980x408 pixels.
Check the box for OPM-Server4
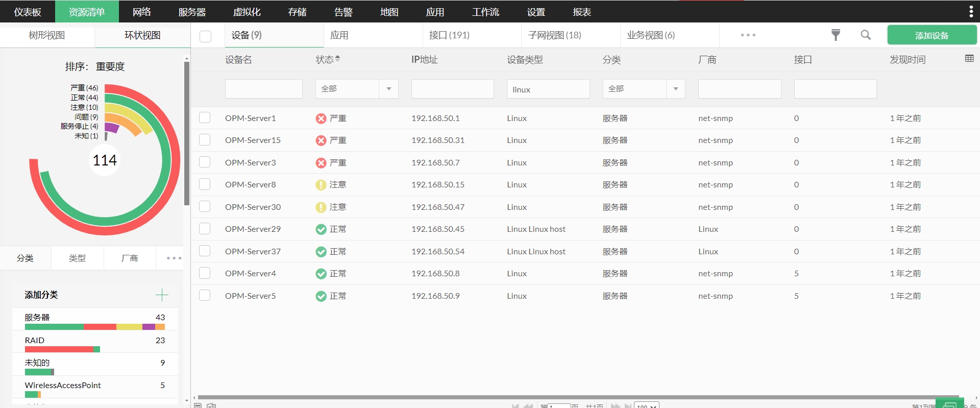click(205, 273)
